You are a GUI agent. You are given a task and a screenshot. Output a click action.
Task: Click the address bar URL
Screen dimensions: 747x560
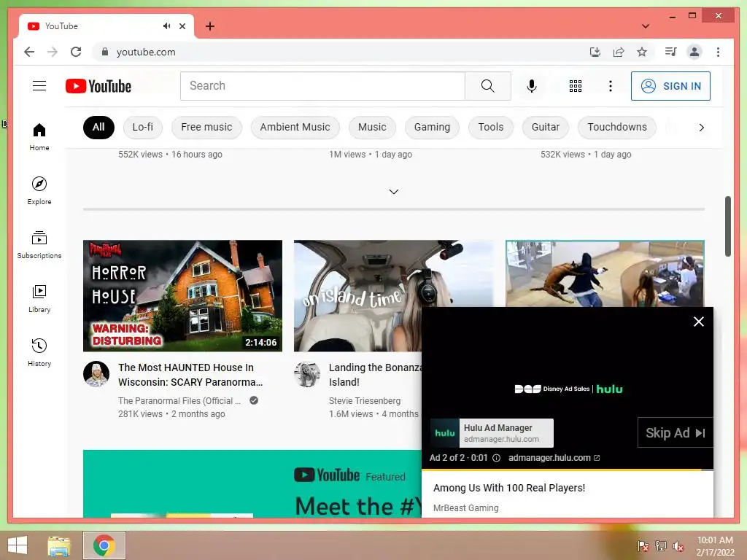point(146,52)
